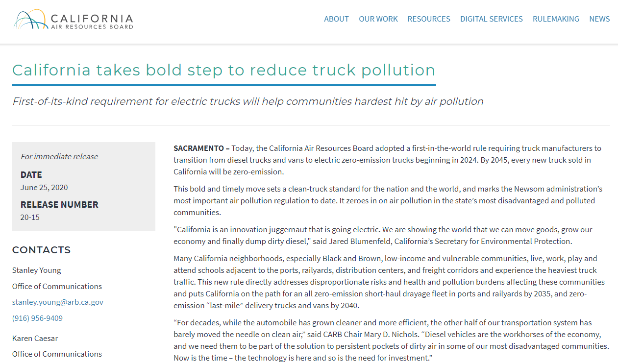Click the 'For immediate release' label
The height and width of the screenshot is (364, 618).
[x=59, y=157]
